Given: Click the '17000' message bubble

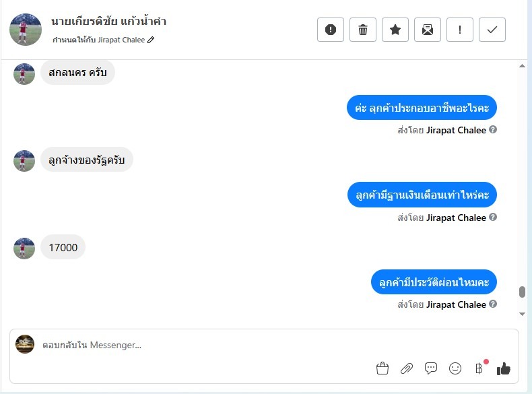Looking at the screenshot, I should 63,248.
